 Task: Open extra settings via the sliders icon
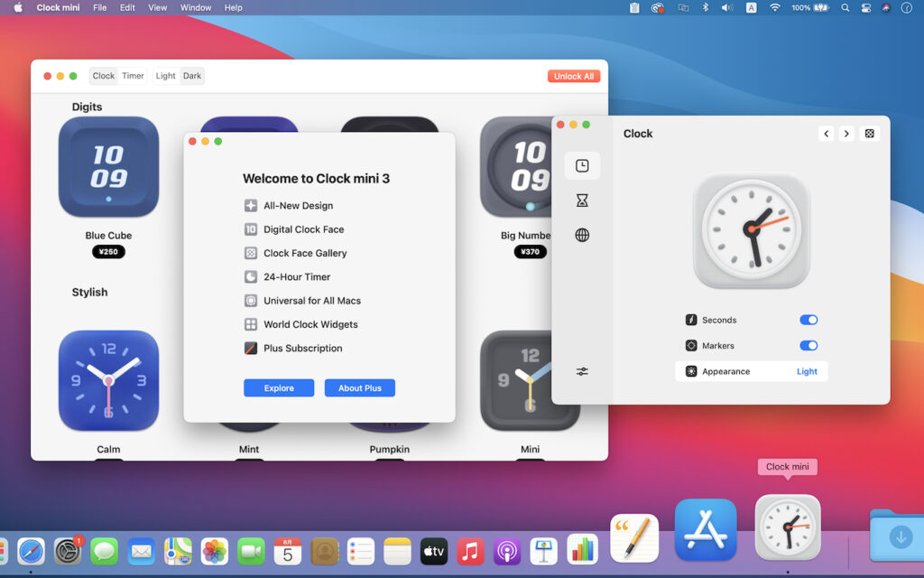(582, 371)
